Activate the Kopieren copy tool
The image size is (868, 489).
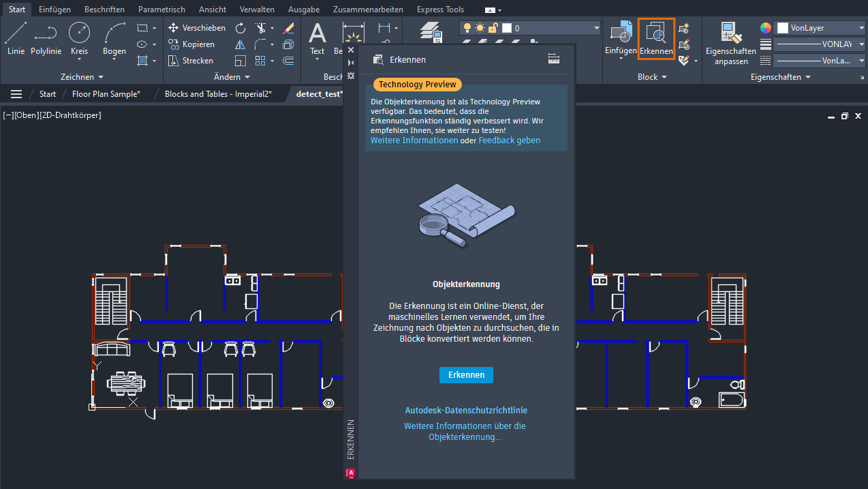coord(191,44)
